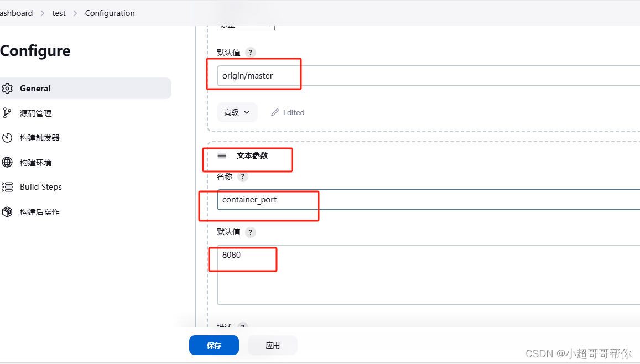The width and height of the screenshot is (640, 364).
Task: Expand the 高级 advanced dropdown
Action: pyautogui.click(x=237, y=112)
